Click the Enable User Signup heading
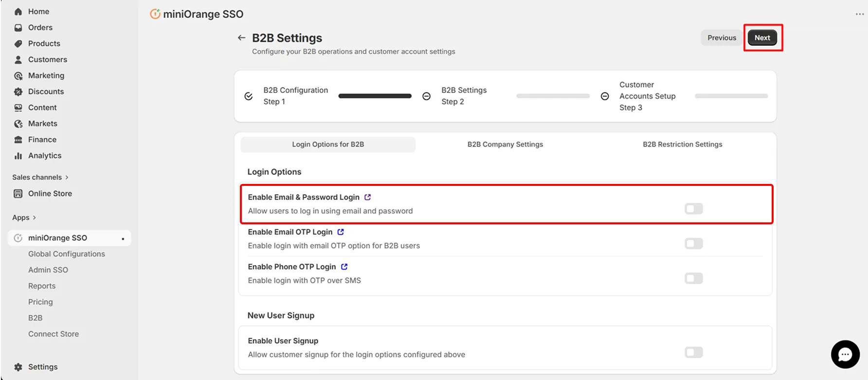 point(283,341)
